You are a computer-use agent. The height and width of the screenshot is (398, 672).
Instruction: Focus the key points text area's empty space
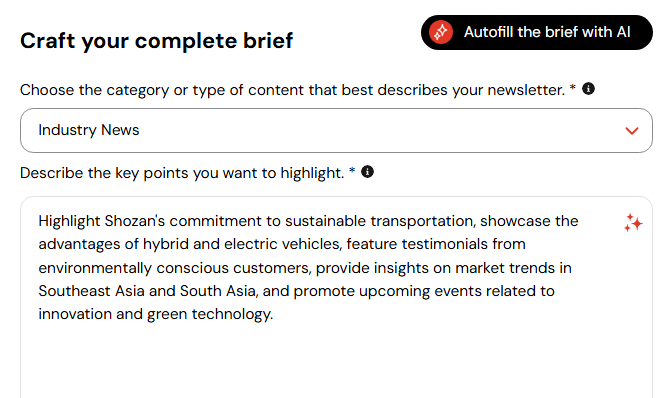(x=336, y=360)
